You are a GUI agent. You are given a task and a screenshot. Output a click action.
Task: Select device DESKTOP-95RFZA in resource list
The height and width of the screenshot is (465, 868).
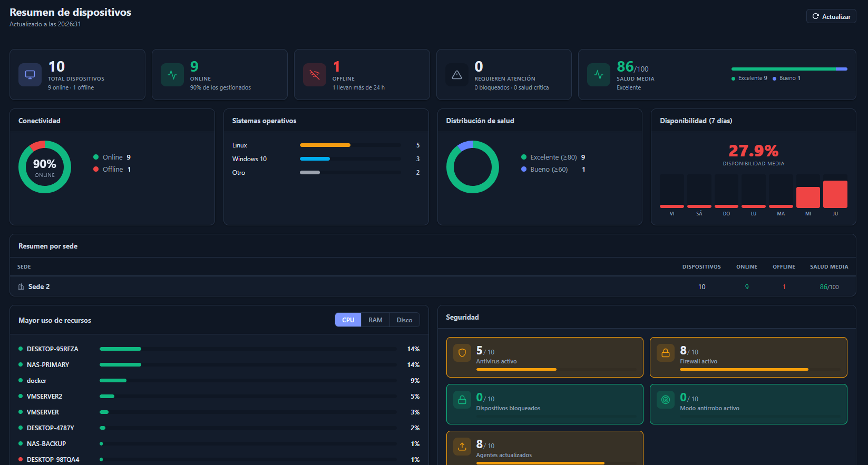219,349
